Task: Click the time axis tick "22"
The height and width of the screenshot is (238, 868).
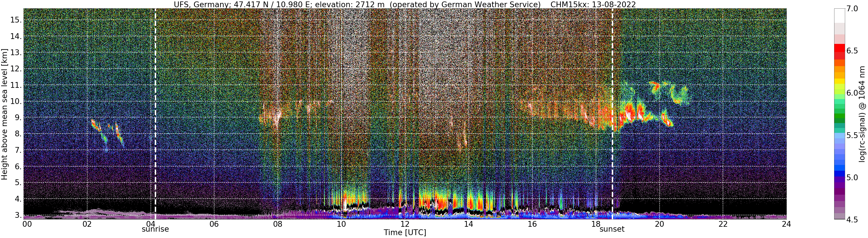Action: point(723,224)
